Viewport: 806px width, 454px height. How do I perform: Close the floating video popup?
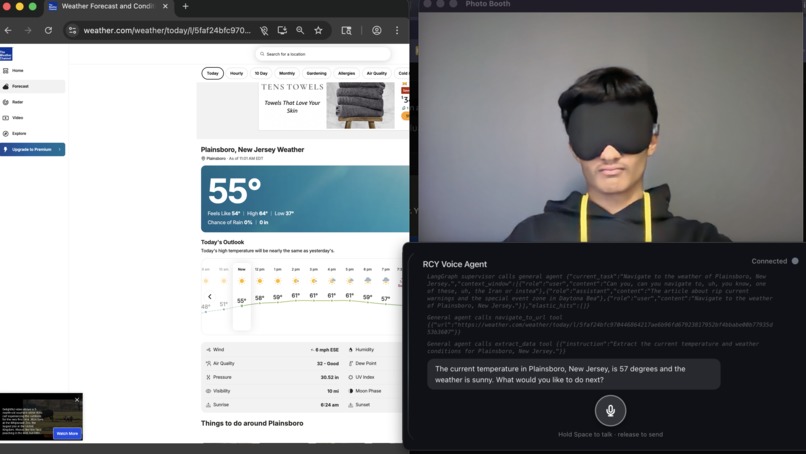pos(77,399)
